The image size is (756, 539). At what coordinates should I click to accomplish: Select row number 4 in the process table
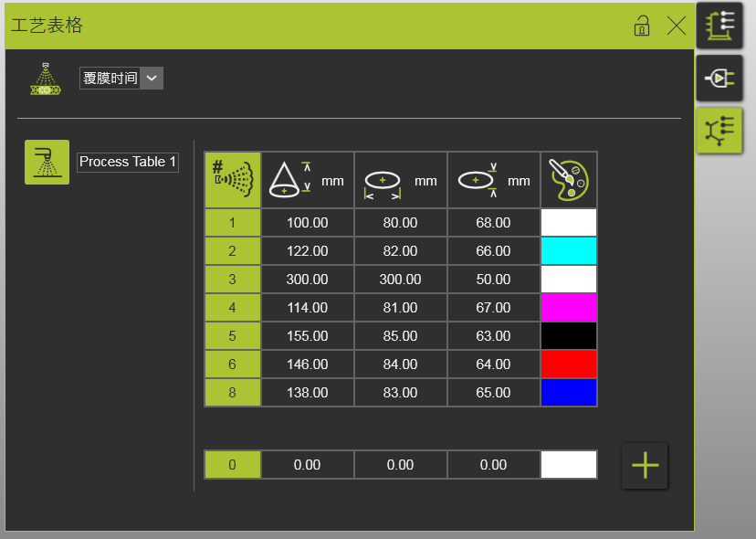pos(232,308)
